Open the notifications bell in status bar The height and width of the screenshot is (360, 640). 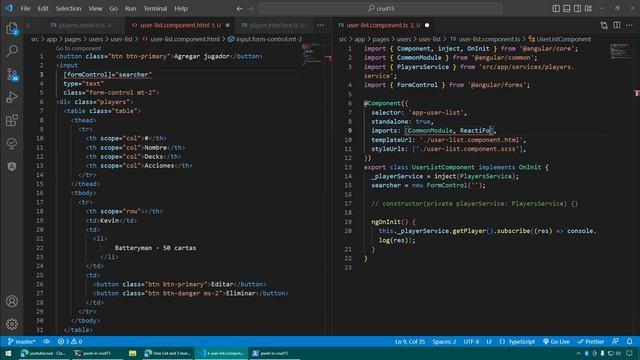[629, 342]
